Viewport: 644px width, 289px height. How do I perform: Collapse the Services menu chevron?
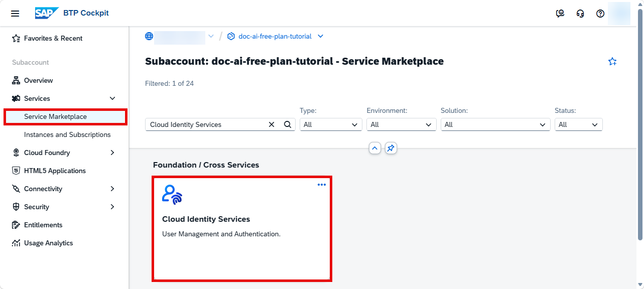112,98
